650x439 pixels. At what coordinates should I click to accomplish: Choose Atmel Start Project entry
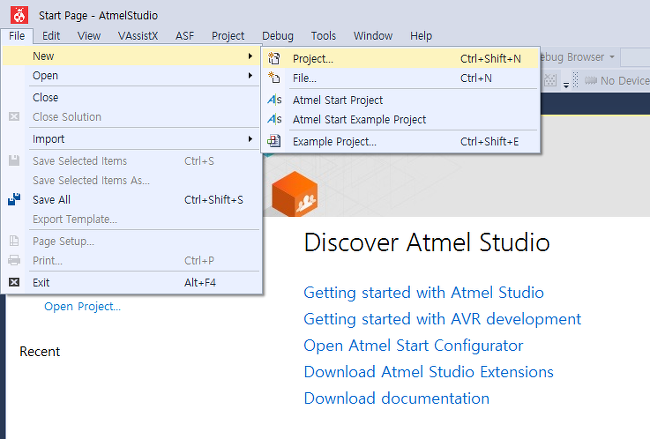401,100
